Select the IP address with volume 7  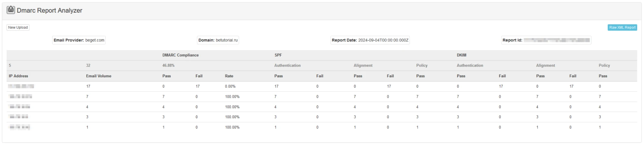pos(21,97)
